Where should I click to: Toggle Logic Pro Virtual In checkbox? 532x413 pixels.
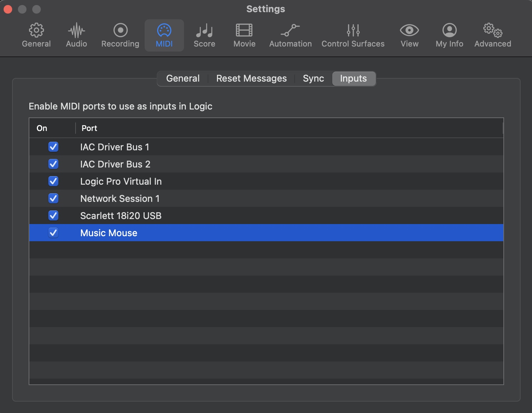[x=53, y=181]
